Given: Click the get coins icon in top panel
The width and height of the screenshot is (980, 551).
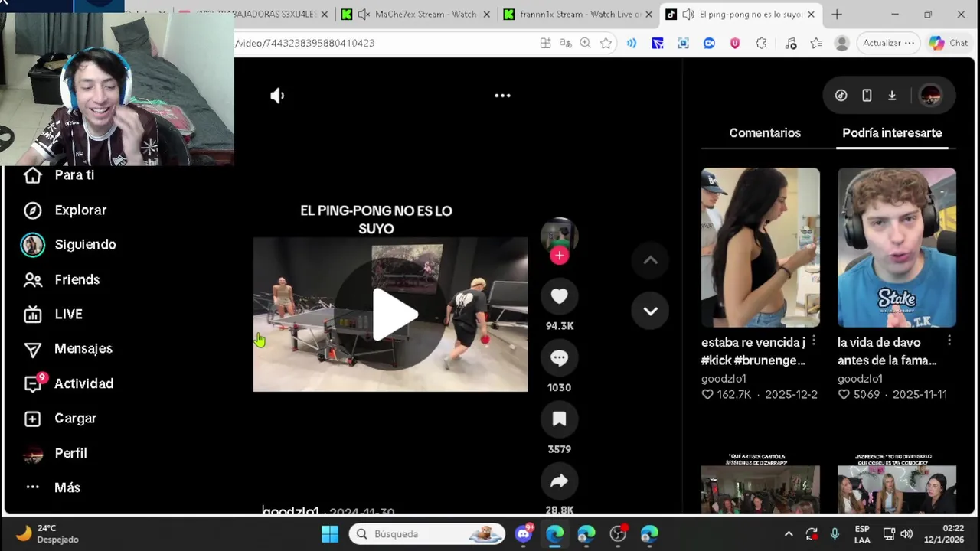Looking at the screenshot, I should click(x=841, y=96).
